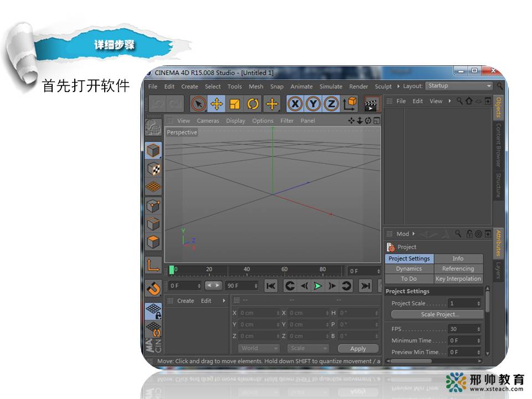The image size is (532, 399).
Task: Toggle Y axis lock
Action: pyautogui.click(x=313, y=104)
